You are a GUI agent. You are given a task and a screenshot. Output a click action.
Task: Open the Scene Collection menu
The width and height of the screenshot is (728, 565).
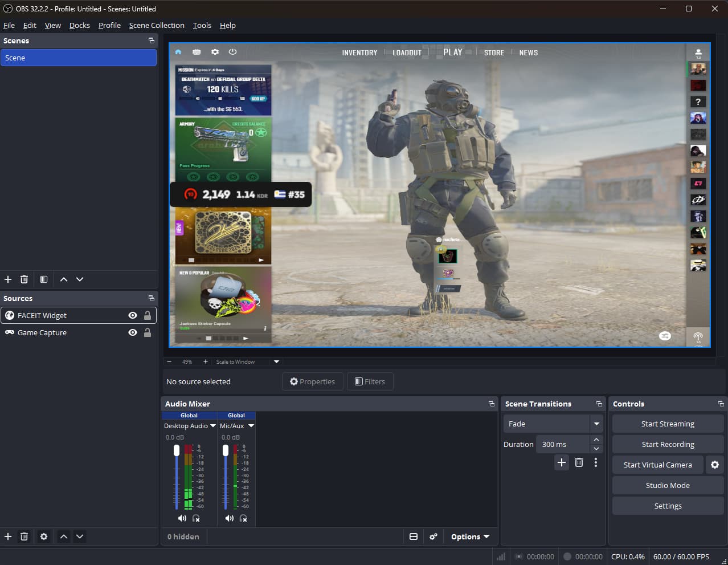(x=157, y=25)
